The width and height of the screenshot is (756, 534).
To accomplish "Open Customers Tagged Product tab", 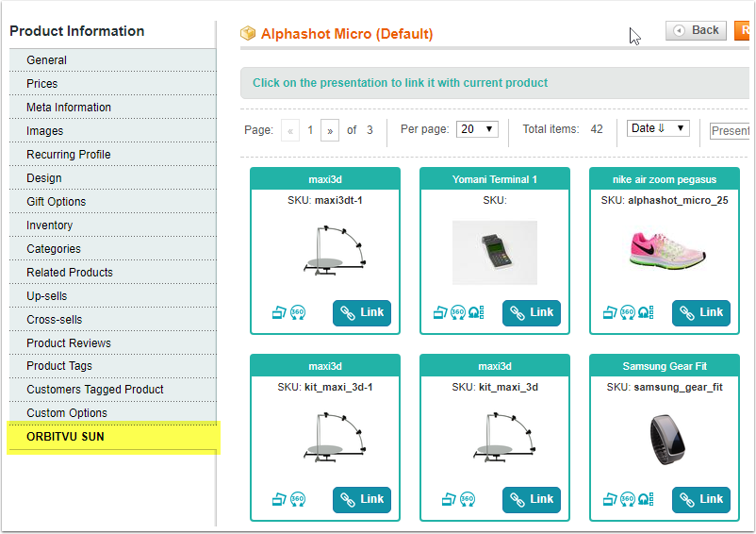I will [x=113, y=390].
